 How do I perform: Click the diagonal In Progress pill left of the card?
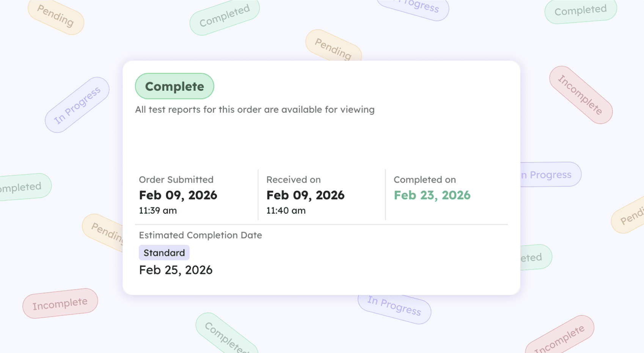point(77,105)
